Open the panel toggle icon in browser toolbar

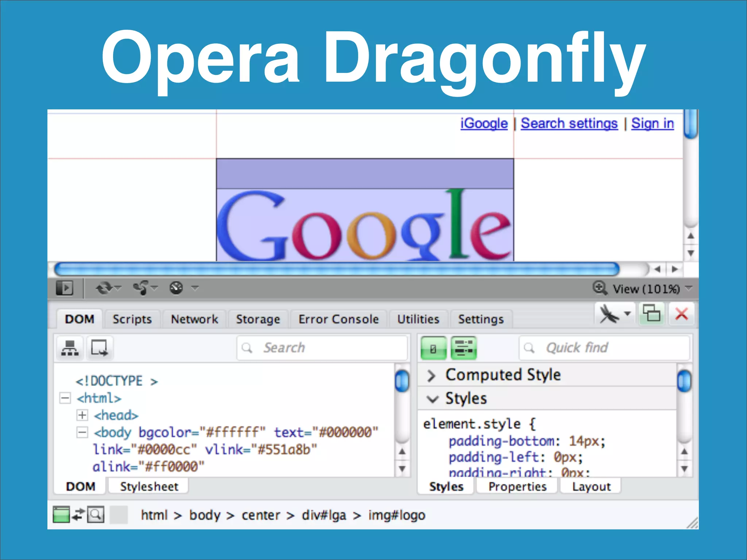[x=65, y=288]
